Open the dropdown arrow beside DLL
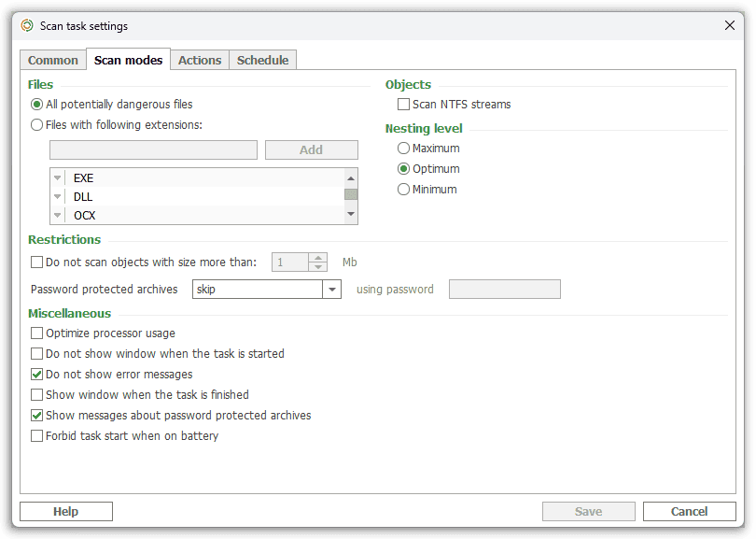Screen dimensions: 756x539 (x=57, y=196)
